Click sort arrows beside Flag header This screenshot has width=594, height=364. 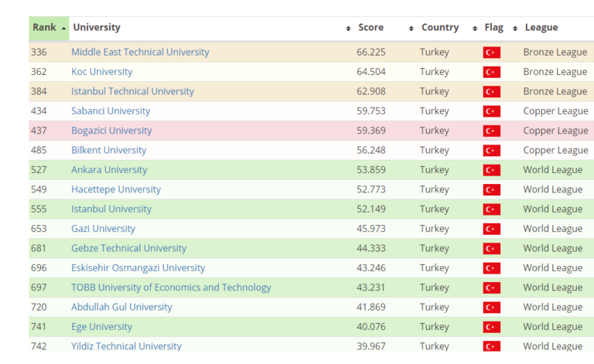point(515,29)
